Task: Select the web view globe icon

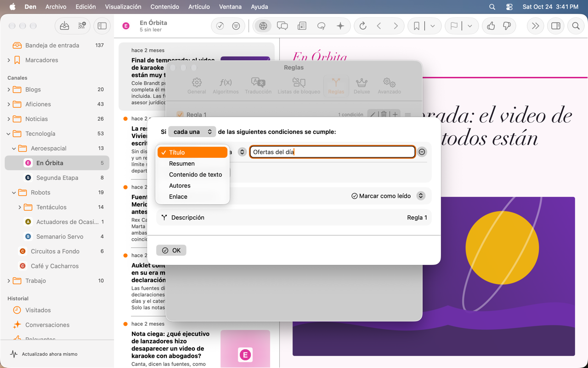Action: (263, 26)
